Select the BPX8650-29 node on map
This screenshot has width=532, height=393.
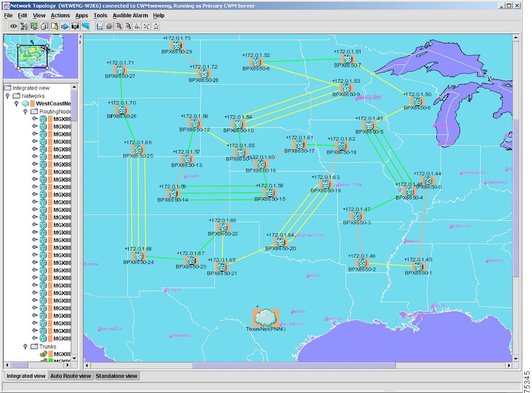(177, 45)
